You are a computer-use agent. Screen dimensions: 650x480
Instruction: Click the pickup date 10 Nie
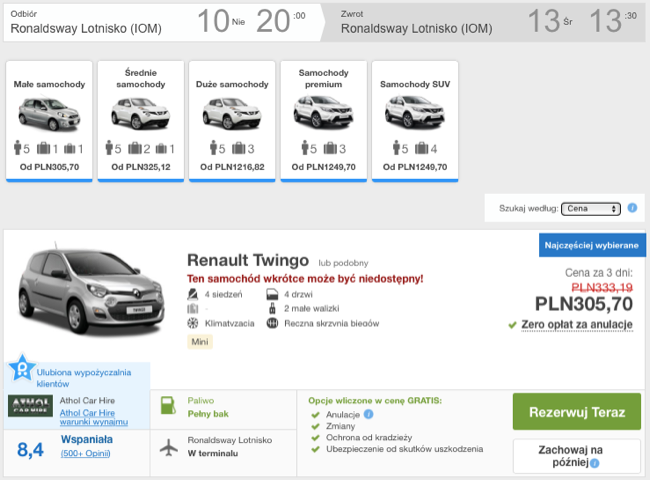[x=221, y=21]
